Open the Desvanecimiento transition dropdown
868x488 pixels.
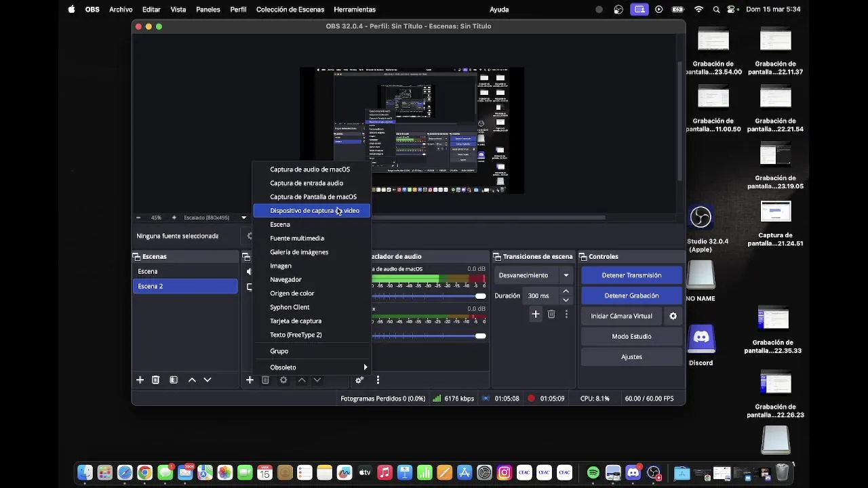[534, 275]
